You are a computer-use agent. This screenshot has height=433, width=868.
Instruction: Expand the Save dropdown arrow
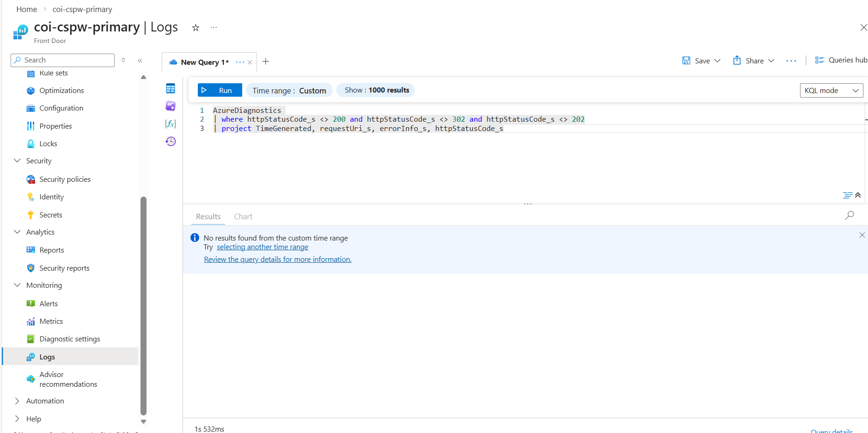click(x=717, y=61)
